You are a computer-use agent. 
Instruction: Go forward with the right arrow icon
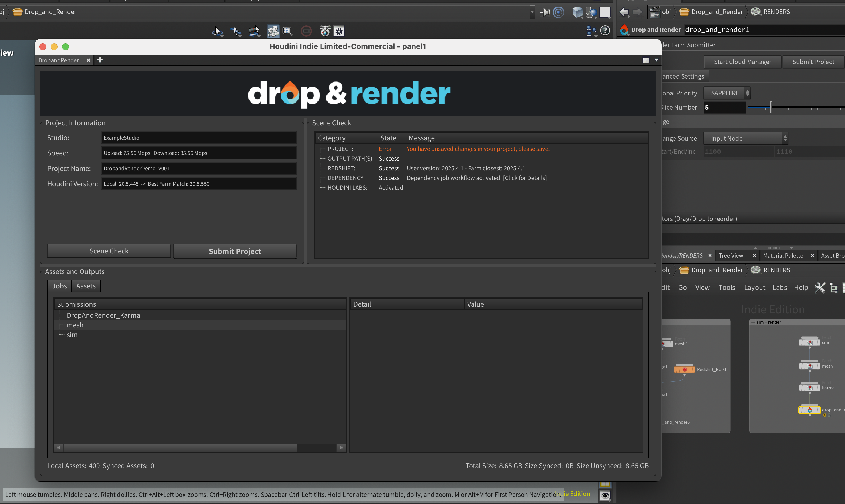tap(637, 12)
